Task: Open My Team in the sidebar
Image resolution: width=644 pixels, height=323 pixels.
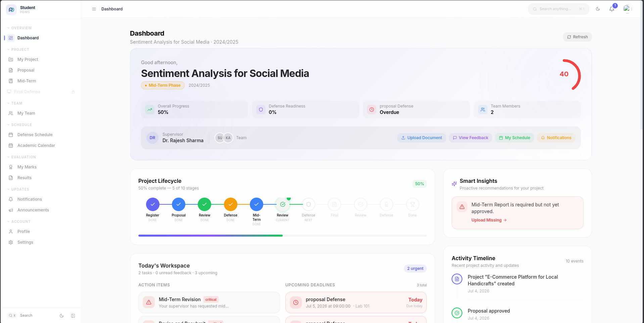Action: (41, 113)
